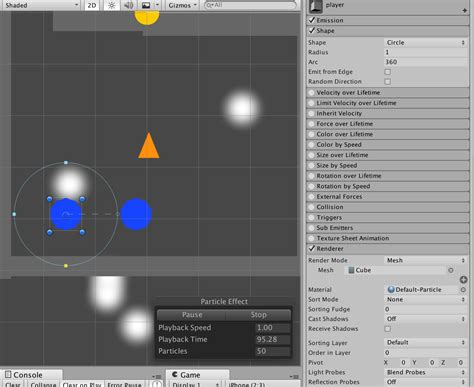Enable Force over Lifetime module

312,124
